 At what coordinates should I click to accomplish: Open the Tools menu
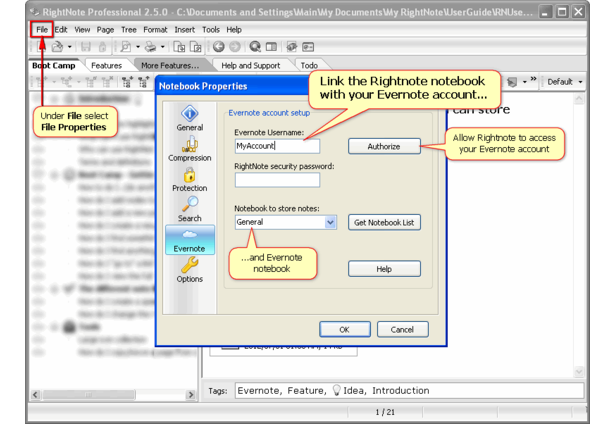pyautogui.click(x=211, y=29)
